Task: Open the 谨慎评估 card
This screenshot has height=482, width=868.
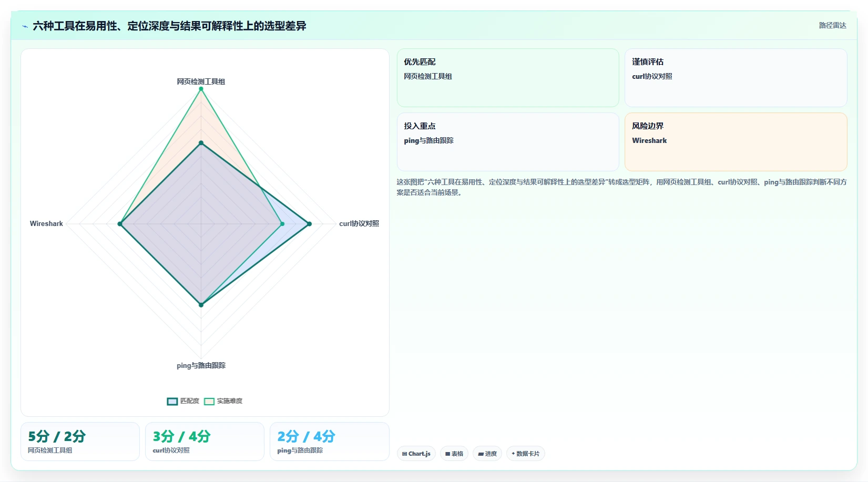Action: [x=736, y=78]
